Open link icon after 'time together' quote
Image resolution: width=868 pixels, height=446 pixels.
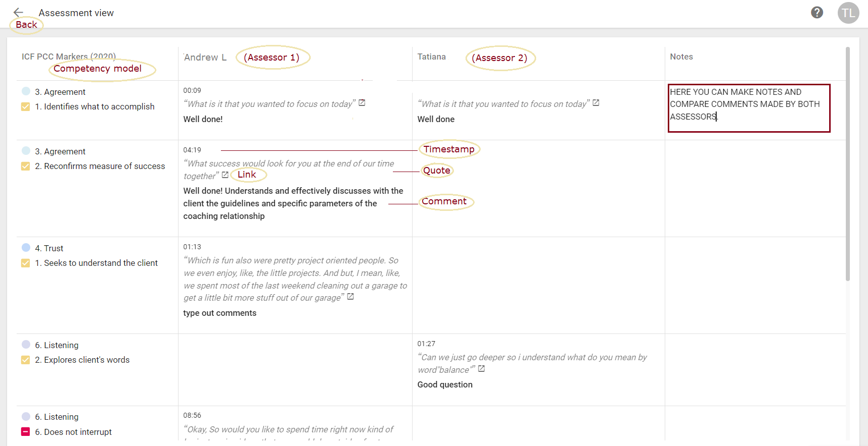tap(225, 175)
